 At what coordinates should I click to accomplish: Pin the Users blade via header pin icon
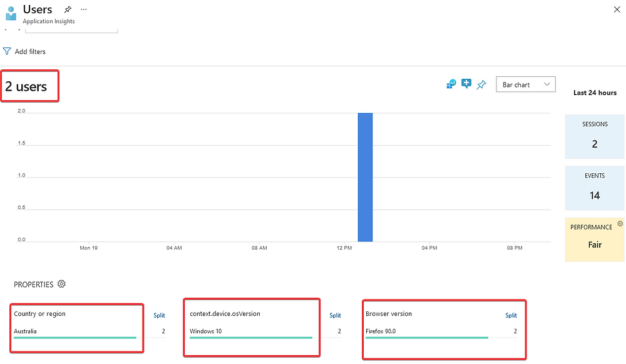click(x=68, y=9)
